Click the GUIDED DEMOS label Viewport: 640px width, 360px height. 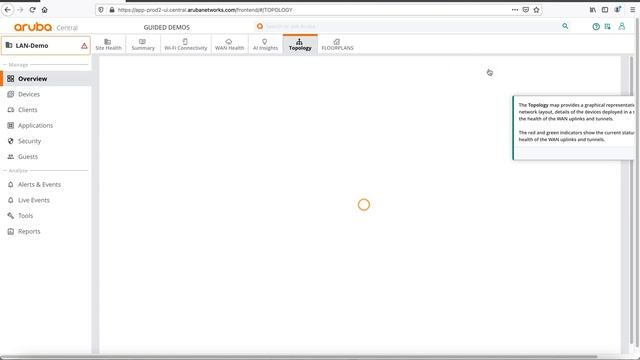[x=167, y=27]
